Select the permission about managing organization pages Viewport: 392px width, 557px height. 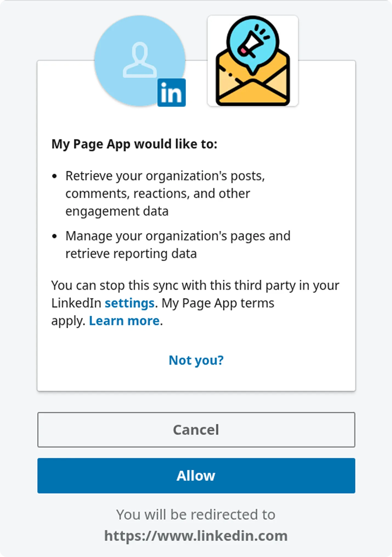click(178, 244)
